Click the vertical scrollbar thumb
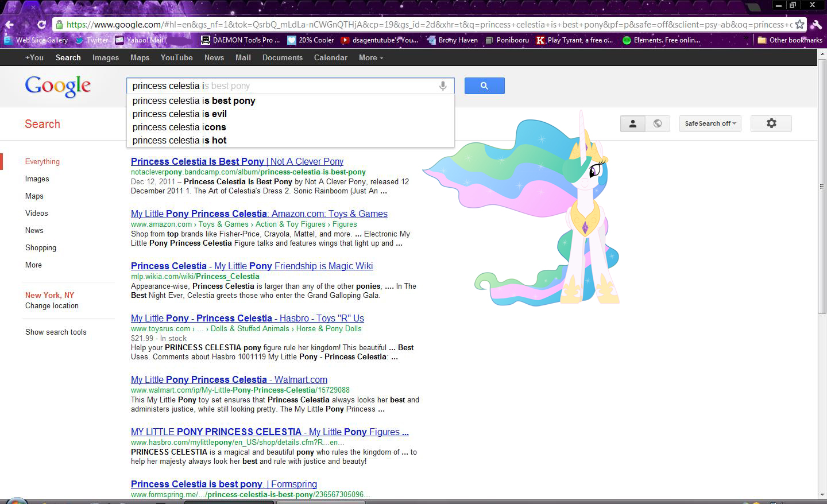827x504 pixels. 822,187
